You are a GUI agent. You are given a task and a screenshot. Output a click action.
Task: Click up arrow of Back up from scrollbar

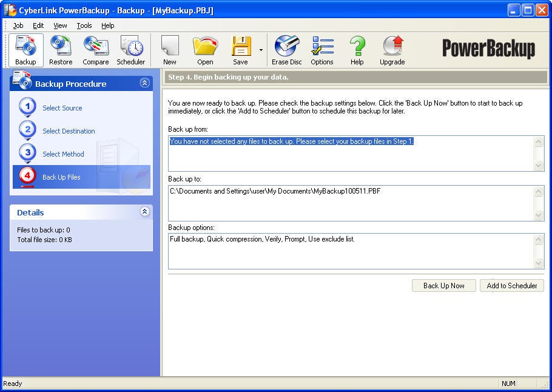click(x=538, y=142)
